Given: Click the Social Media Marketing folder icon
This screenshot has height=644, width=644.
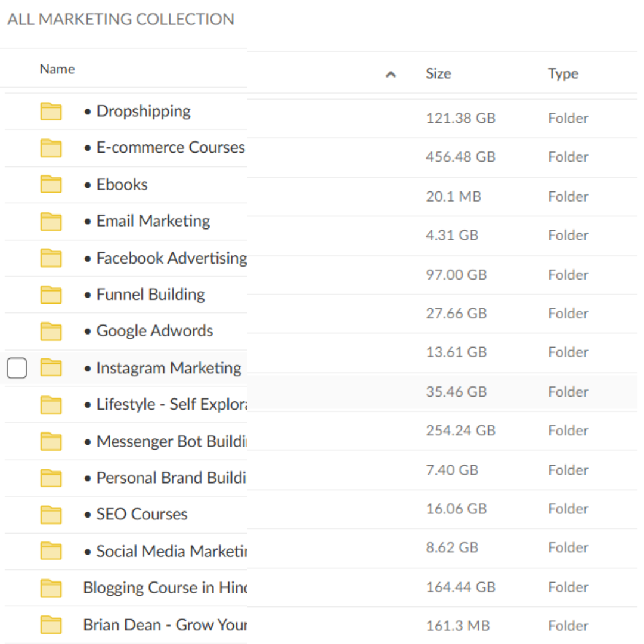Looking at the screenshot, I should (51, 551).
